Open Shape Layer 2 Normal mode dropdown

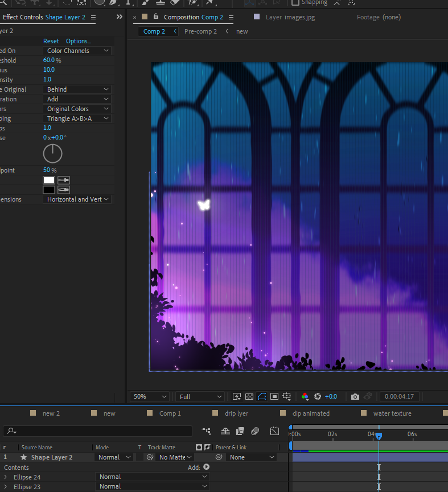click(x=114, y=457)
